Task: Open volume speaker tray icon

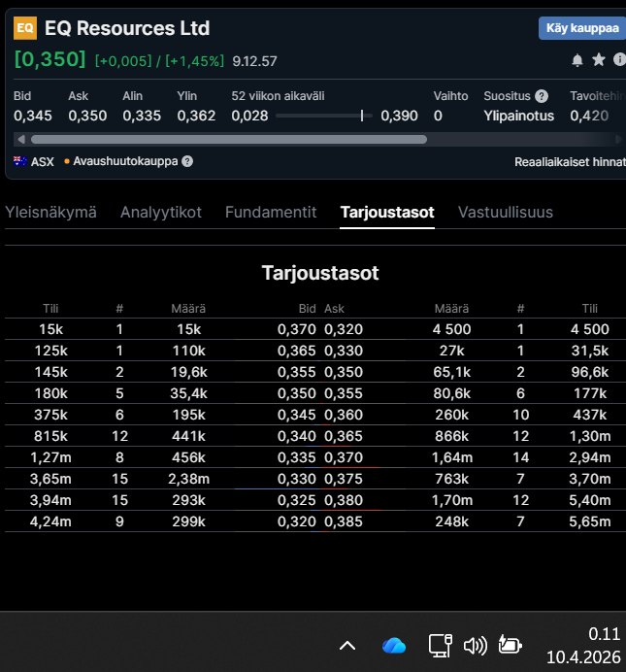Action: (x=476, y=646)
